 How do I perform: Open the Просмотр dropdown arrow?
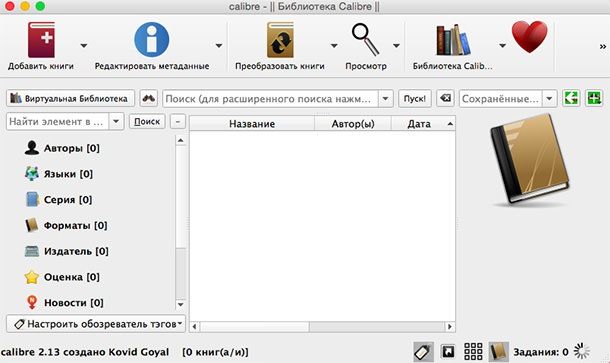pos(396,46)
